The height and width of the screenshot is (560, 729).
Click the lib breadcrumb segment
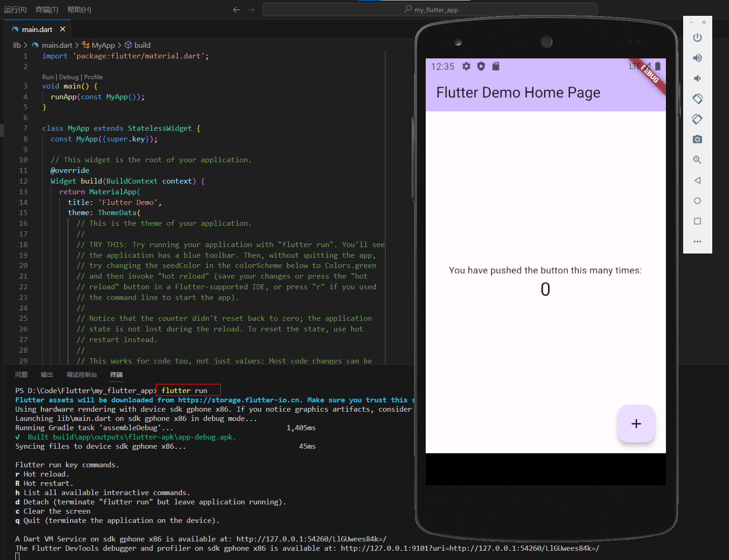pyautogui.click(x=17, y=45)
